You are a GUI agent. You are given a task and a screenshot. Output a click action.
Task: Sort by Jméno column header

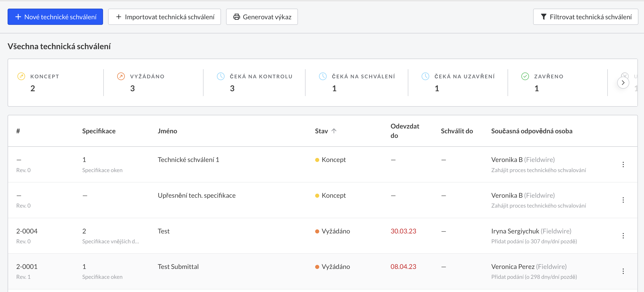click(167, 131)
